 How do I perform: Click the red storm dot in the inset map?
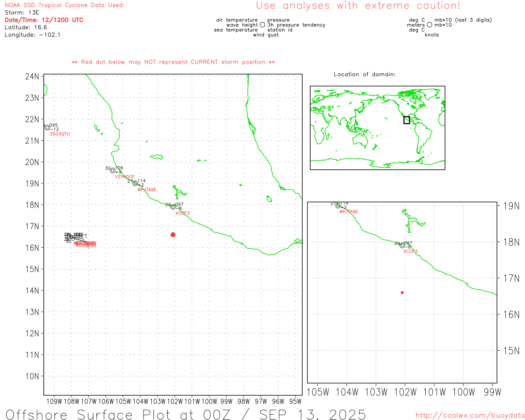point(402,292)
